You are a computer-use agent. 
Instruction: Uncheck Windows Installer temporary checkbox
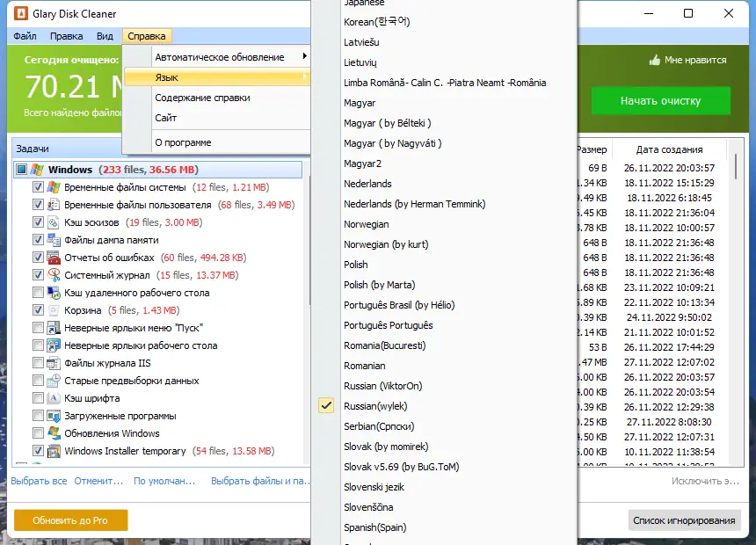coord(38,451)
